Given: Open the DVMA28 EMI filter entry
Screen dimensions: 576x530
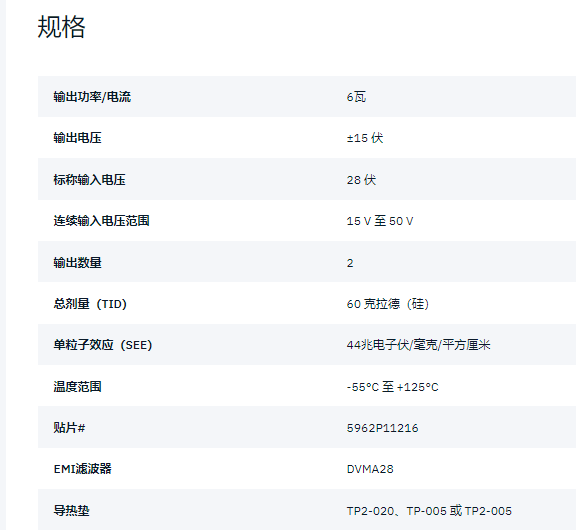Looking at the screenshot, I should (x=370, y=469).
